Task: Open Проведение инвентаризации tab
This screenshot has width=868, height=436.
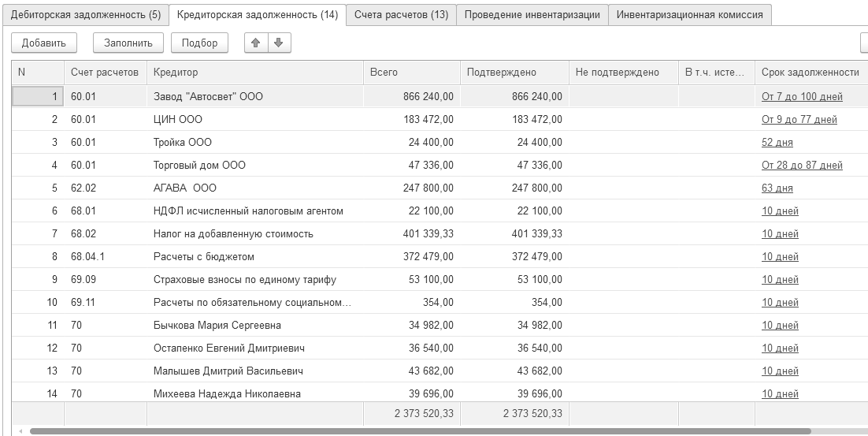Action: click(532, 15)
